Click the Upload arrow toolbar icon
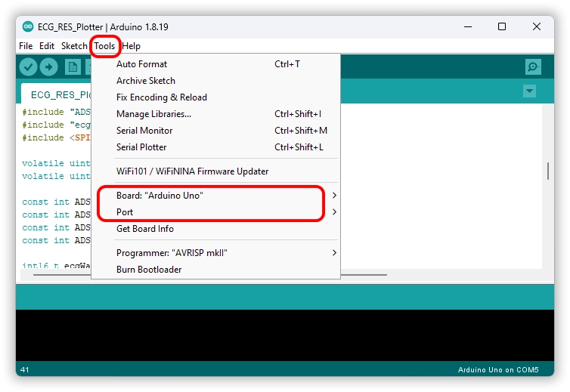The height and width of the screenshot is (392, 570). (48, 67)
